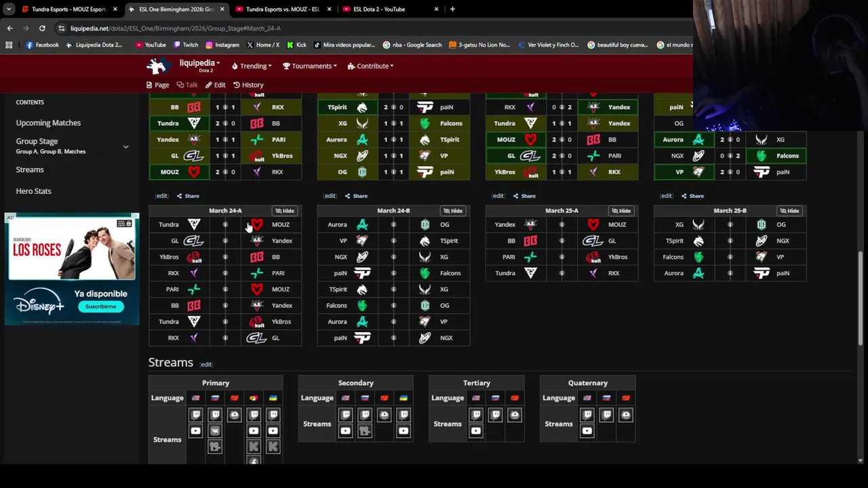Open Chinese Huya stream in Tertiary table
The height and width of the screenshot is (488, 868).
pos(515,414)
